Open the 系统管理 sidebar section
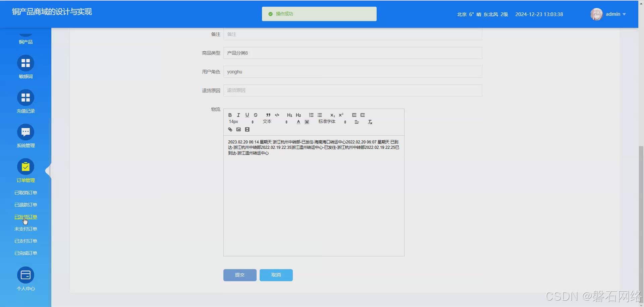Image resolution: width=644 pixels, height=307 pixels. pos(25,136)
